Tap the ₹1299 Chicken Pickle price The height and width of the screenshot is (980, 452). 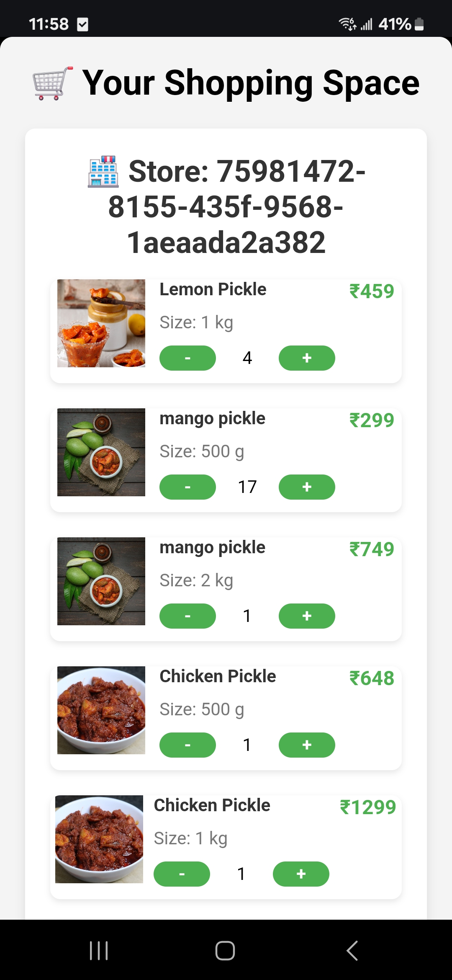coord(367,807)
